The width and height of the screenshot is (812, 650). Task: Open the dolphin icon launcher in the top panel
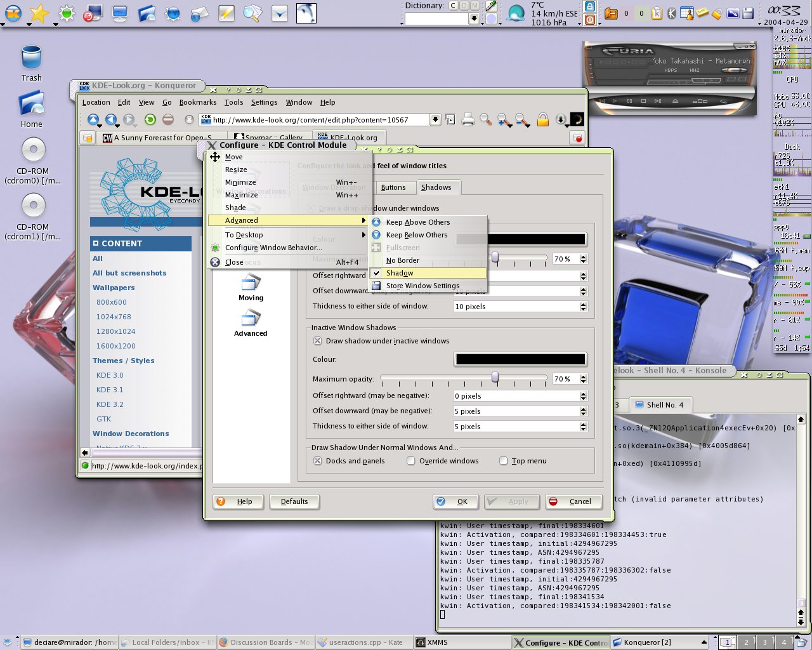point(306,13)
